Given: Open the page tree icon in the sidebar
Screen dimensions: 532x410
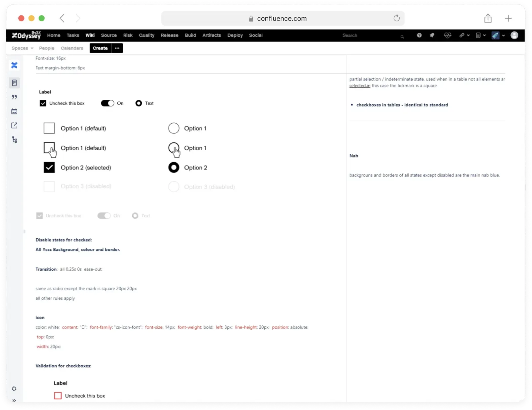Looking at the screenshot, I should pyautogui.click(x=14, y=140).
